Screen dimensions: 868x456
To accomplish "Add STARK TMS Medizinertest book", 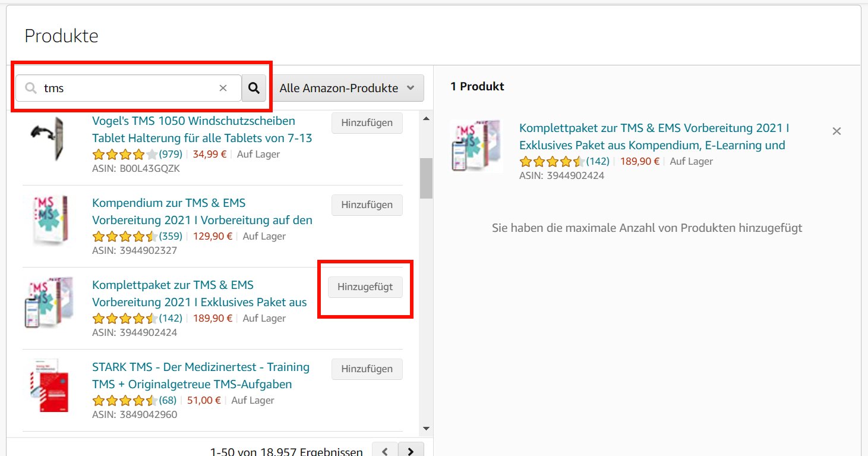I will click(367, 369).
